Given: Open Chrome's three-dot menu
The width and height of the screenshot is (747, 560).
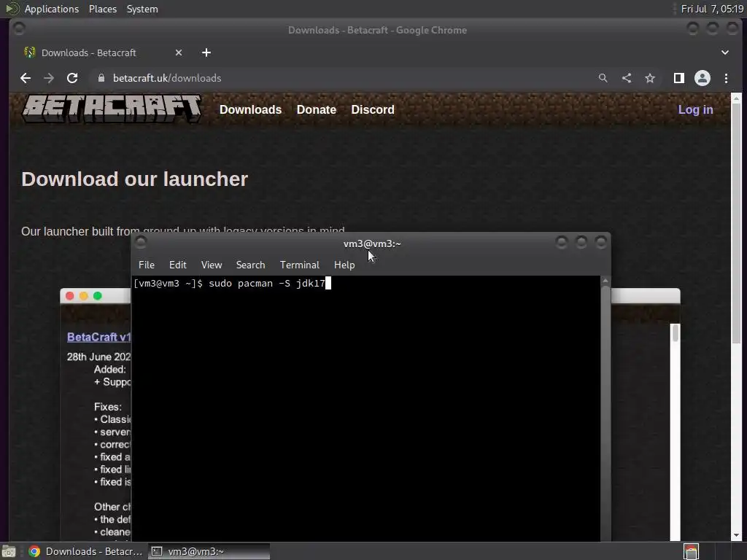Looking at the screenshot, I should tap(726, 78).
